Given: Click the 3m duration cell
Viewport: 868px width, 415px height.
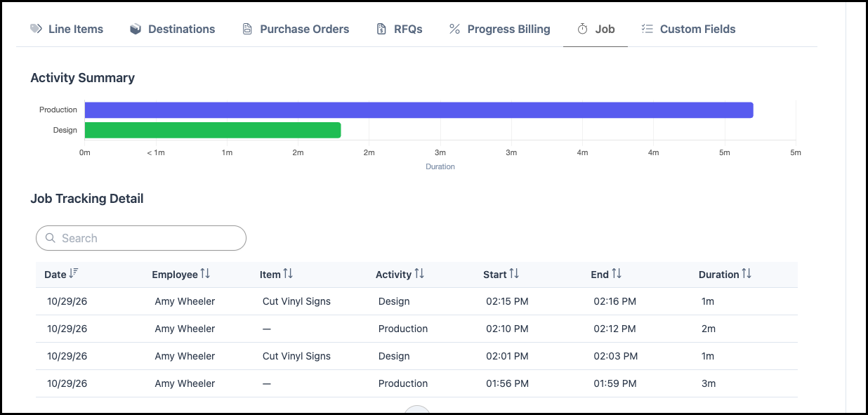Looking at the screenshot, I should tap(709, 383).
